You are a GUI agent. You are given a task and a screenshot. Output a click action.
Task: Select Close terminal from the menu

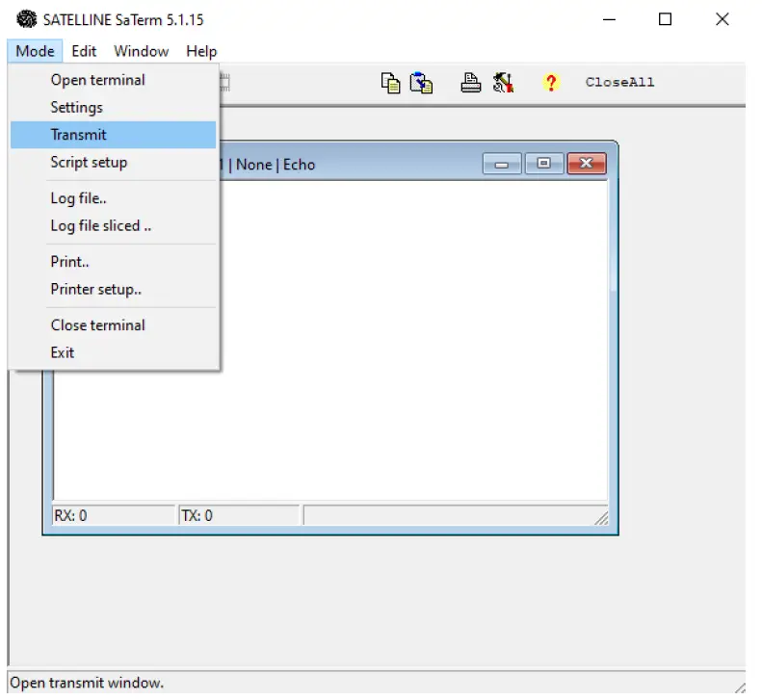tap(114, 325)
